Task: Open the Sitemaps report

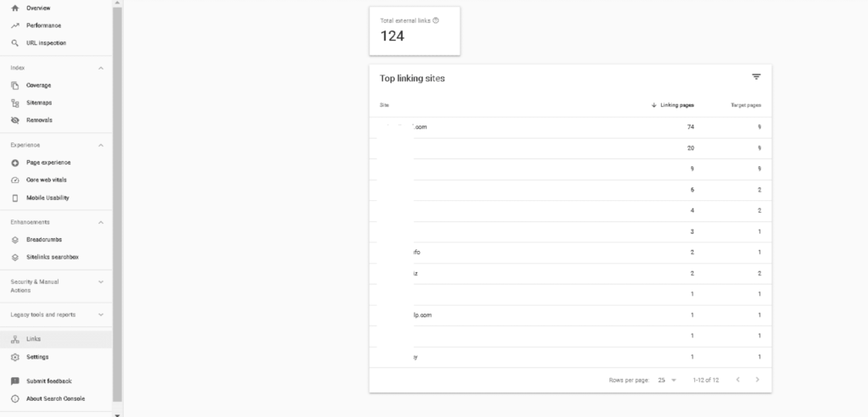Action: click(x=39, y=103)
